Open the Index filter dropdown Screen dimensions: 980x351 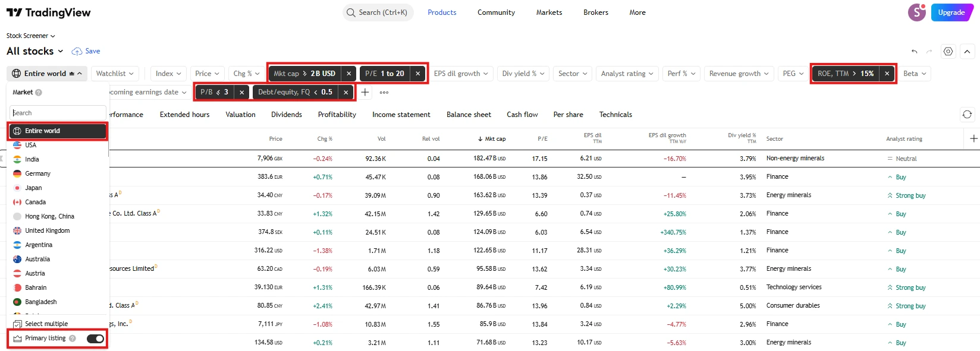point(168,74)
